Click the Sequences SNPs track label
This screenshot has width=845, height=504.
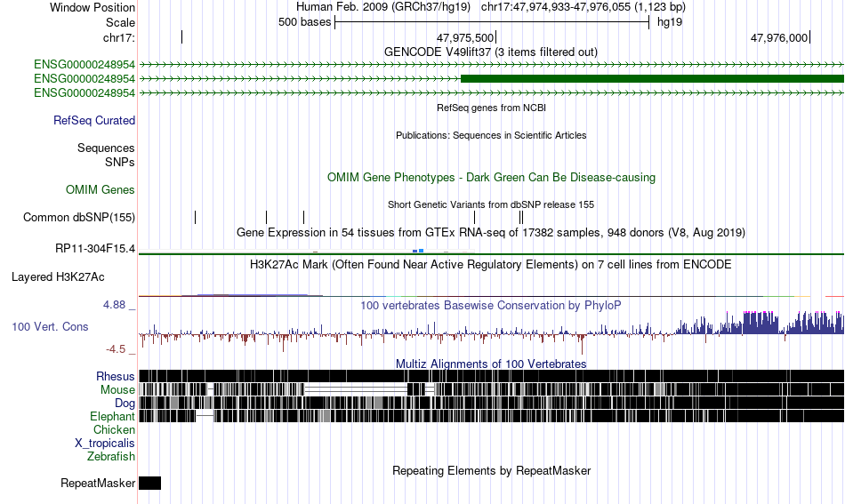(106, 155)
